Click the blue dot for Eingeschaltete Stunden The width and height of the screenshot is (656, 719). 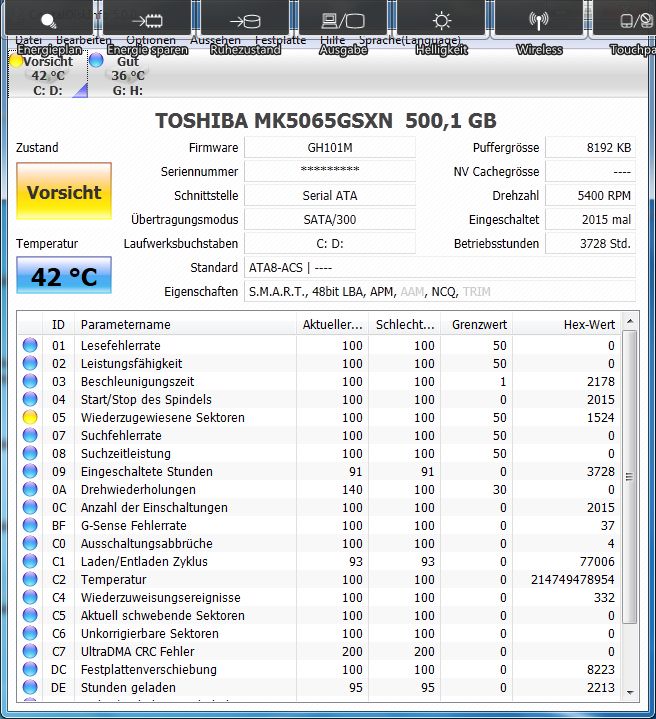point(30,471)
